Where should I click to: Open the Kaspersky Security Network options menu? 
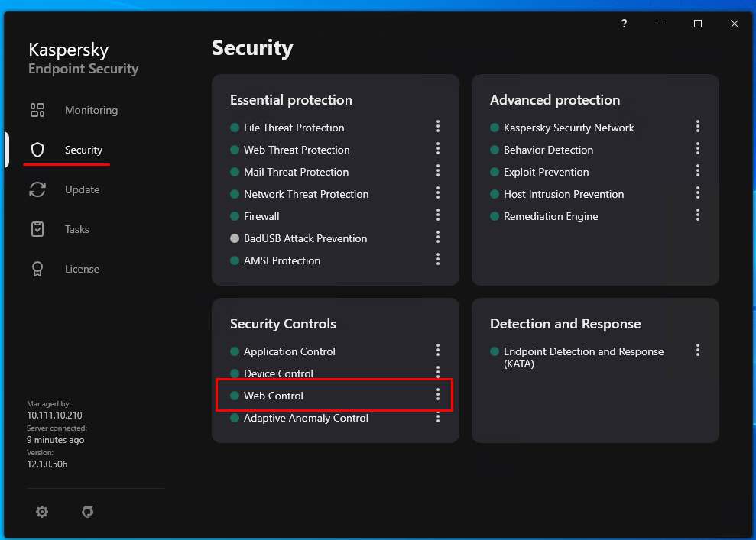[698, 126]
